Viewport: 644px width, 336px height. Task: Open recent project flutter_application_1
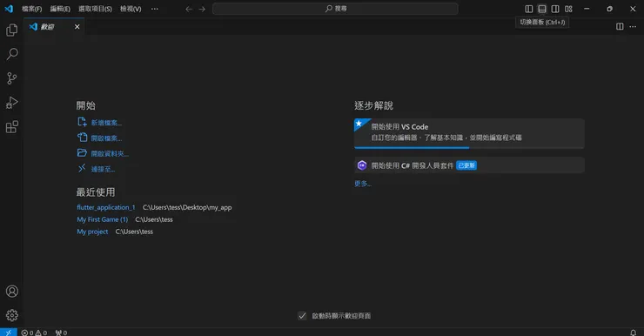click(x=106, y=207)
